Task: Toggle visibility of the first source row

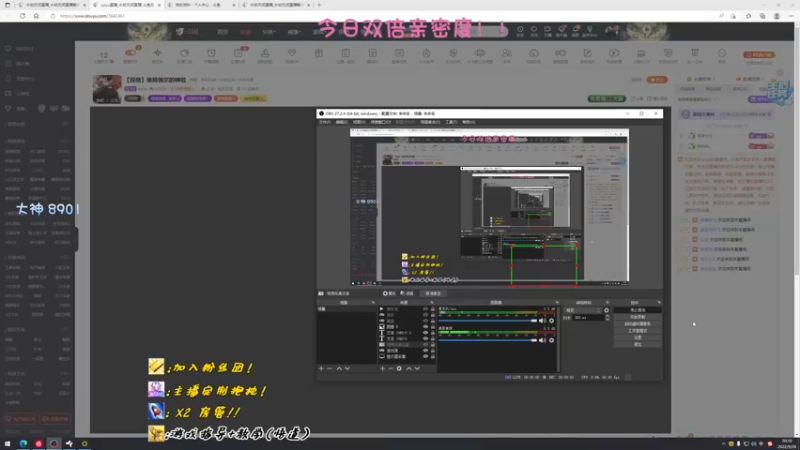Action: pos(426,309)
